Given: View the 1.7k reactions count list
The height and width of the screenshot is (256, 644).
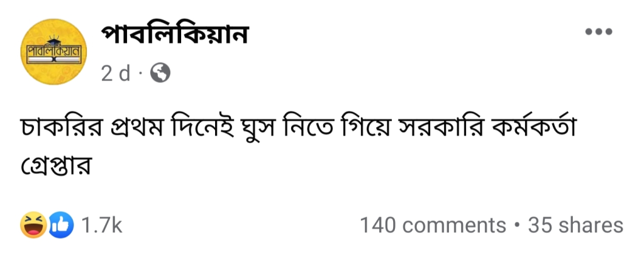Looking at the screenshot, I should click(x=101, y=225).
